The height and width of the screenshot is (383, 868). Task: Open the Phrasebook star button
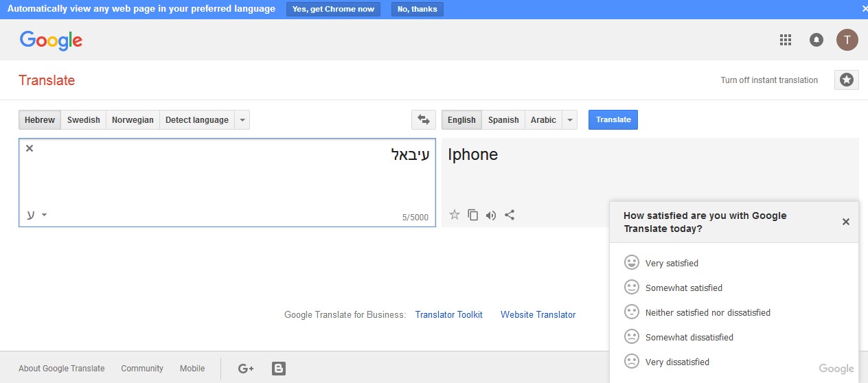[846, 80]
